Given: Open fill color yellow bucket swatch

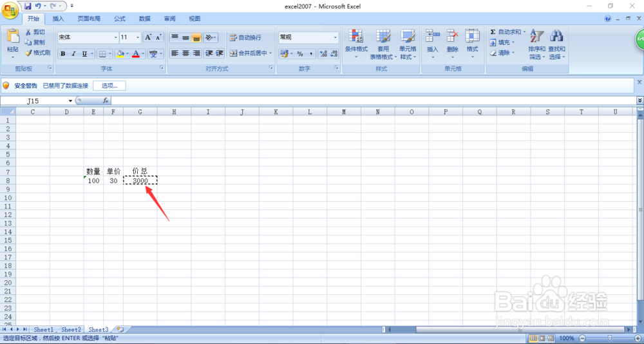Looking at the screenshot, I should 120,54.
